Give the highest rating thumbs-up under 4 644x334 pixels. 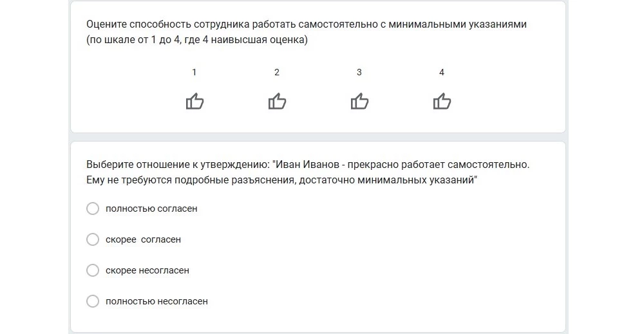tap(442, 102)
